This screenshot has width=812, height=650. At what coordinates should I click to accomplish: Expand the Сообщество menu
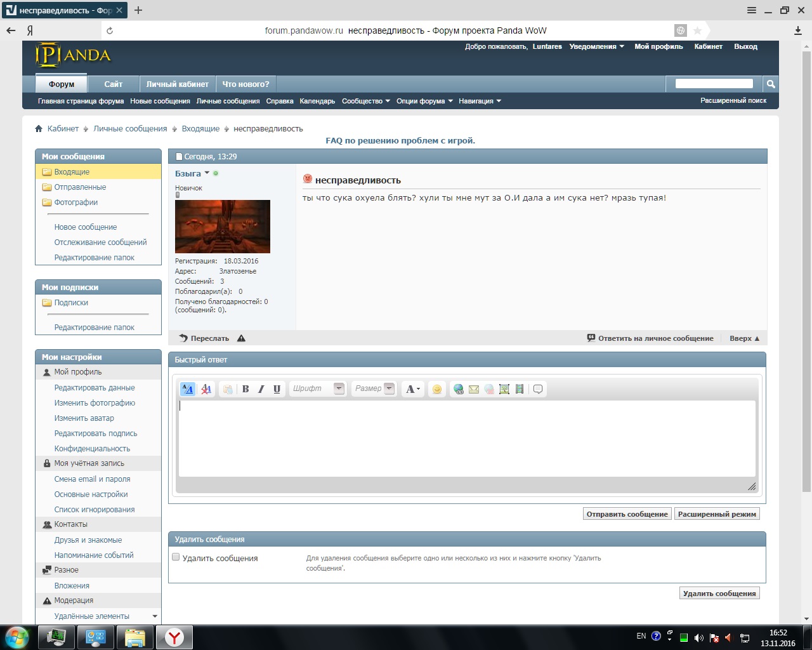(366, 101)
